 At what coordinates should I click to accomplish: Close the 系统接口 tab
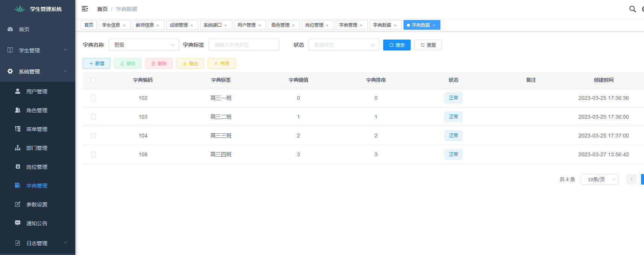tap(226, 25)
